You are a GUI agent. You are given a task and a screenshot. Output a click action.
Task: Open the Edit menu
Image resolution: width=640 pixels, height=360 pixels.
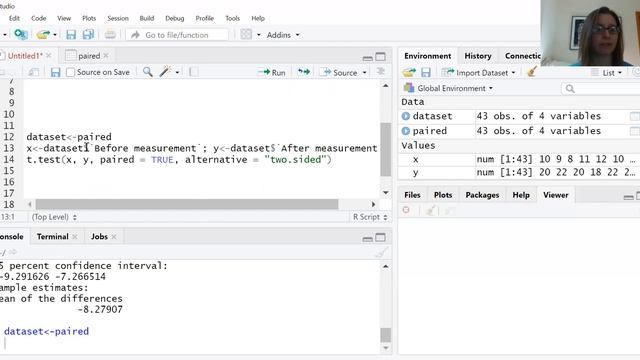coord(14,18)
